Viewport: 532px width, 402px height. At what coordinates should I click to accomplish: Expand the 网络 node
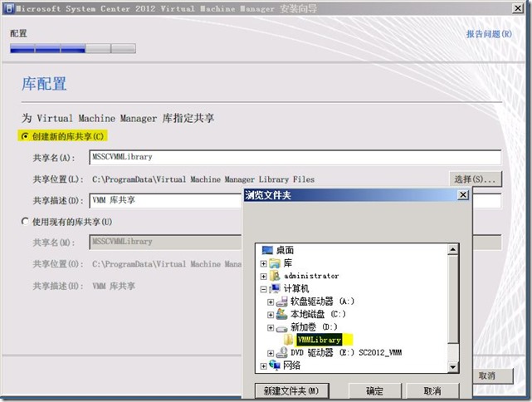point(264,366)
